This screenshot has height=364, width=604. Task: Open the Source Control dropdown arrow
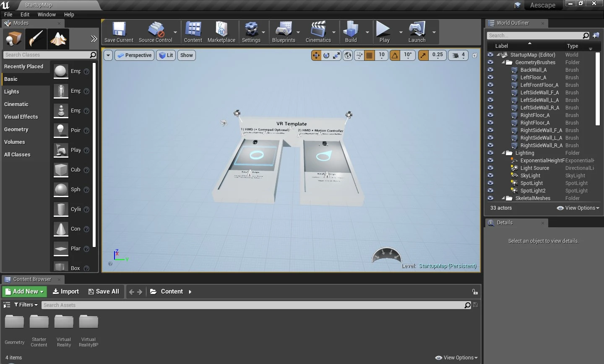(175, 32)
